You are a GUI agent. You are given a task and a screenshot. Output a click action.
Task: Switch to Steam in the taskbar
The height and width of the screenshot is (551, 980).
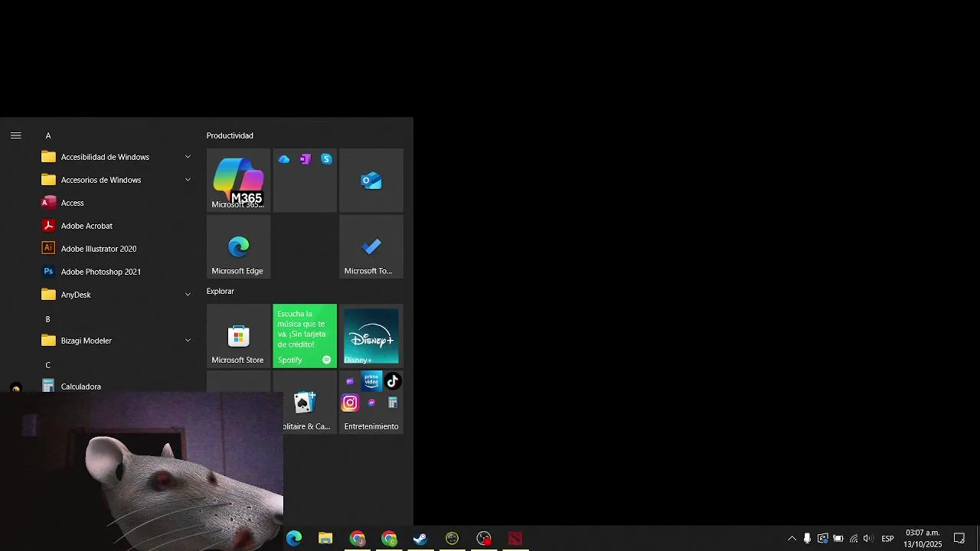pos(420,539)
